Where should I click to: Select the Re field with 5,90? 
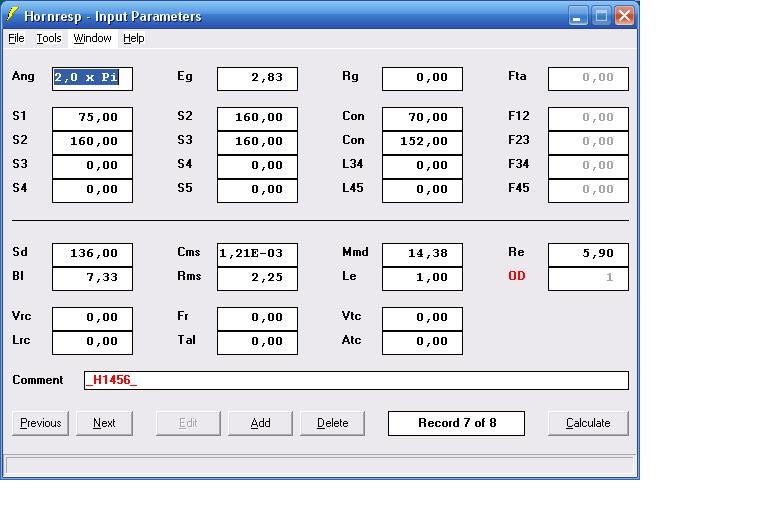[588, 255]
